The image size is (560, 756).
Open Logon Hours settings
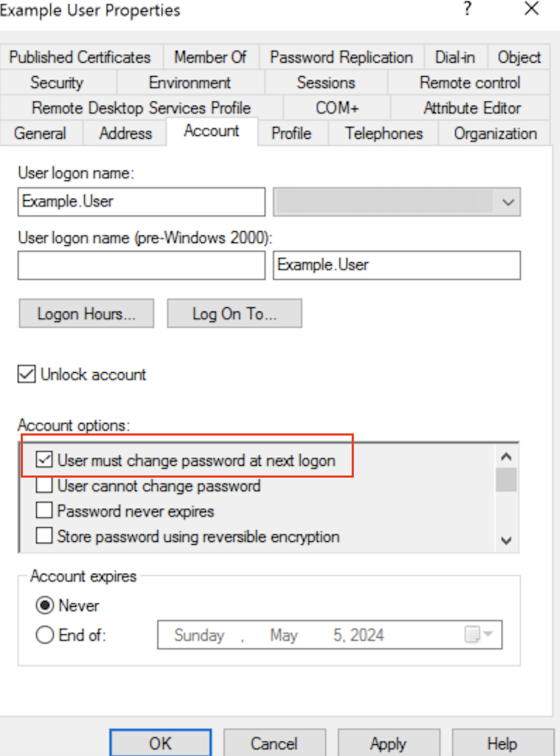click(86, 314)
